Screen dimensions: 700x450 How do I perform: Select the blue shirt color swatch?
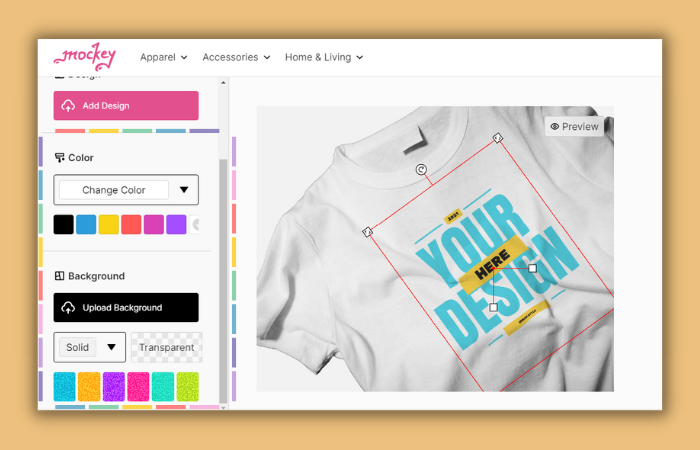coord(86,225)
